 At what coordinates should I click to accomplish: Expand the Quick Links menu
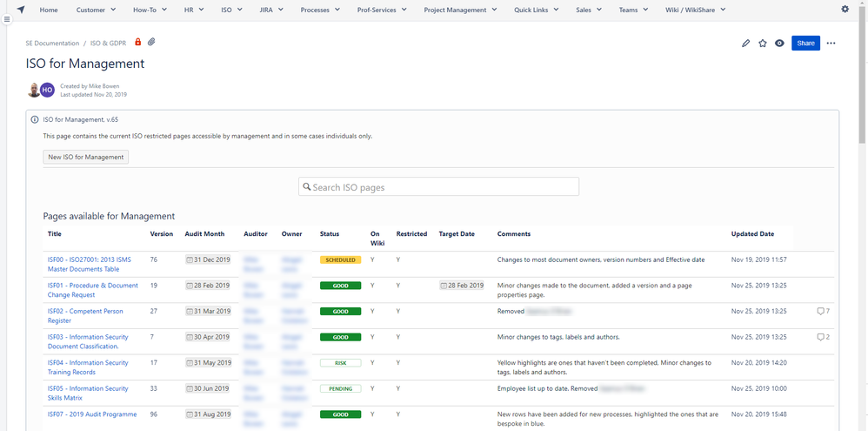point(537,10)
